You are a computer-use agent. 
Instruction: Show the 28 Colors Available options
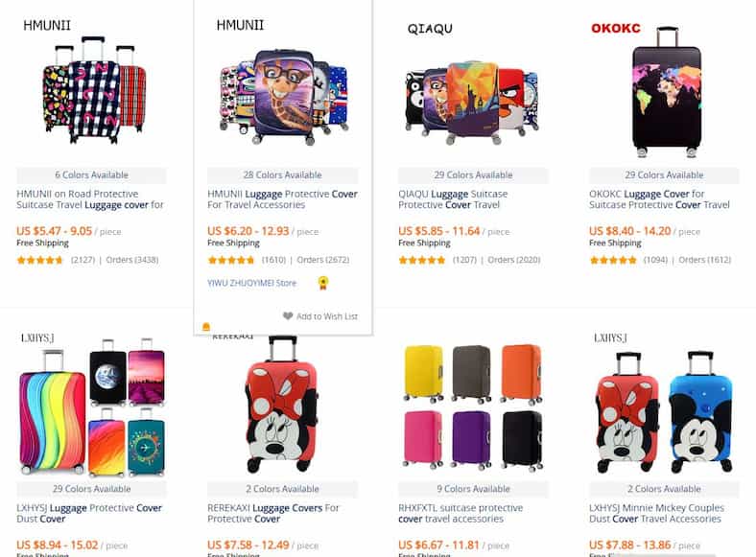pos(282,174)
